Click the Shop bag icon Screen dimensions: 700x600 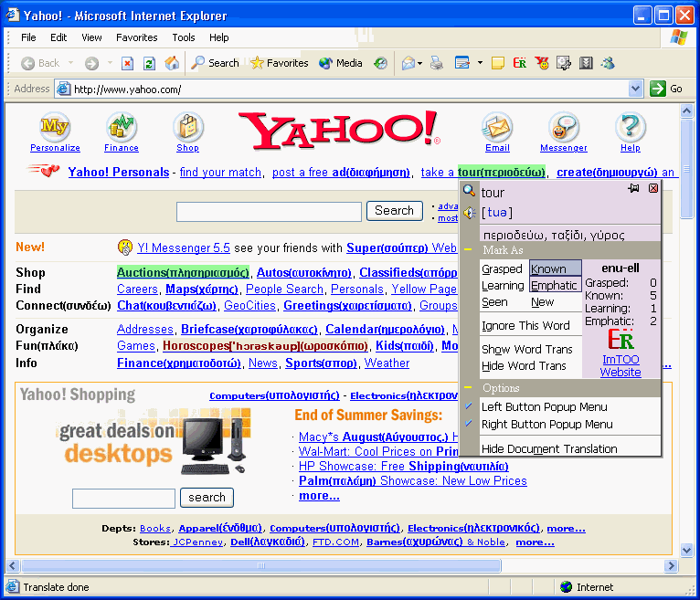188,127
